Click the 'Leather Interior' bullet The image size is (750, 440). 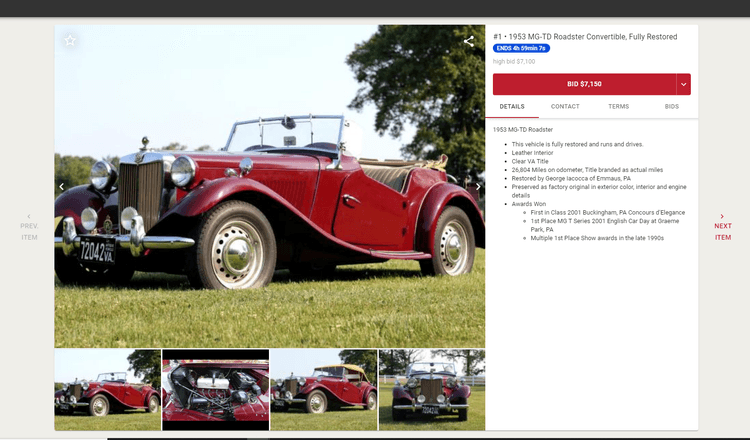coord(532,153)
